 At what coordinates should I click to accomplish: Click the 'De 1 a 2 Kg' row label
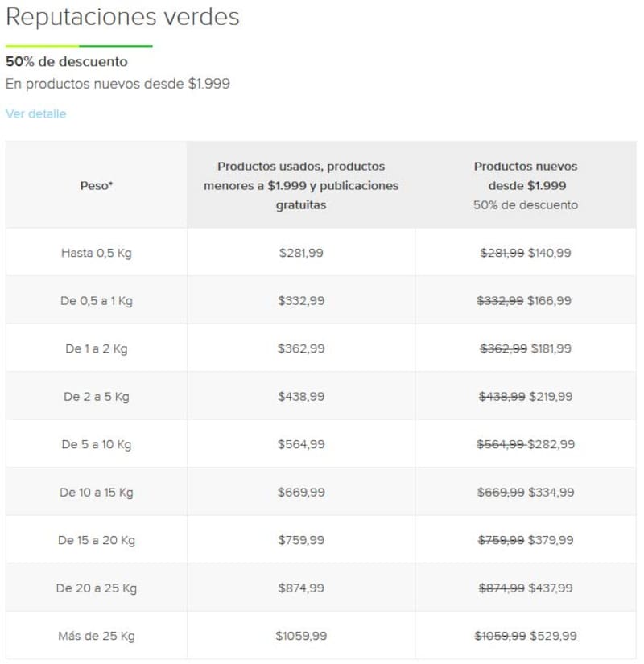97,348
